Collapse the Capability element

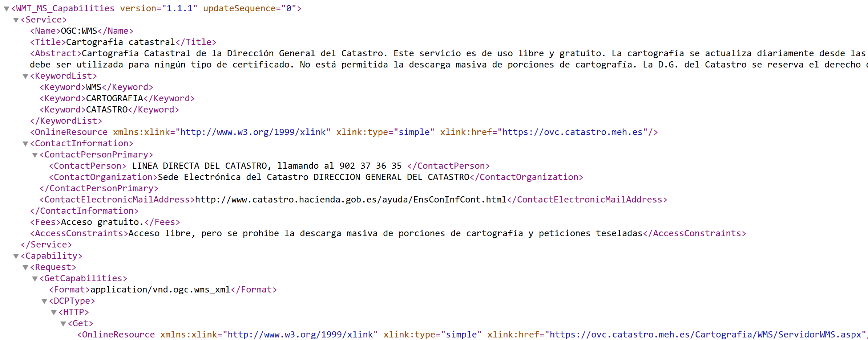16,256
